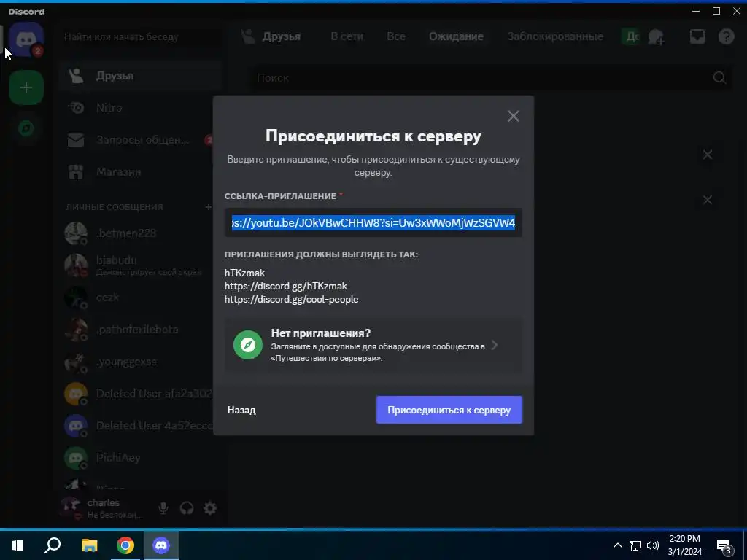Switch to the Все tab

[x=396, y=36]
